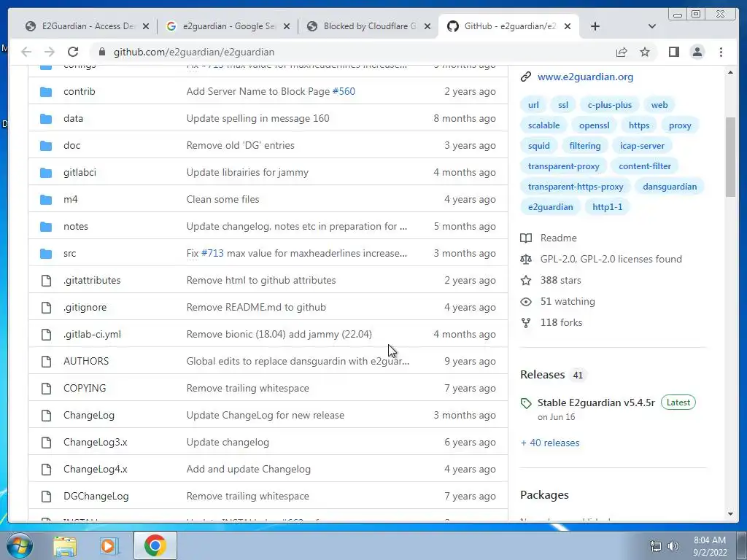The height and width of the screenshot is (560, 747).
Task: Click the src folder icon
Action: pyautogui.click(x=46, y=253)
